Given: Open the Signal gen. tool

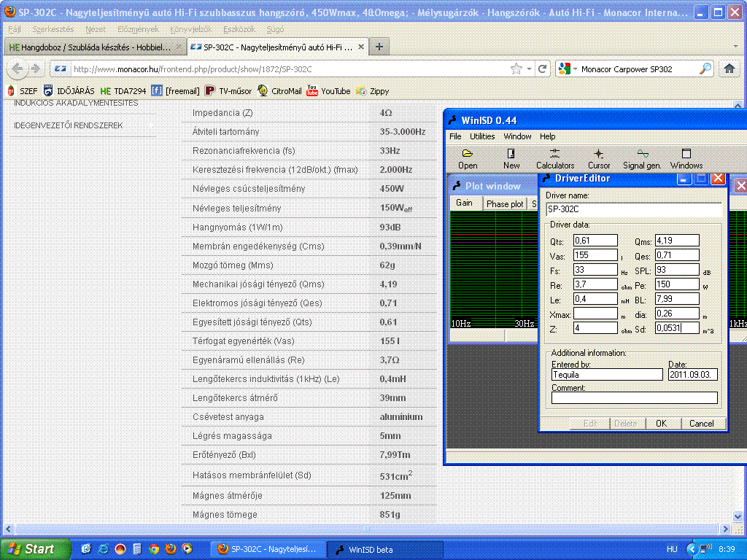Looking at the screenshot, I should click(642, 158).
